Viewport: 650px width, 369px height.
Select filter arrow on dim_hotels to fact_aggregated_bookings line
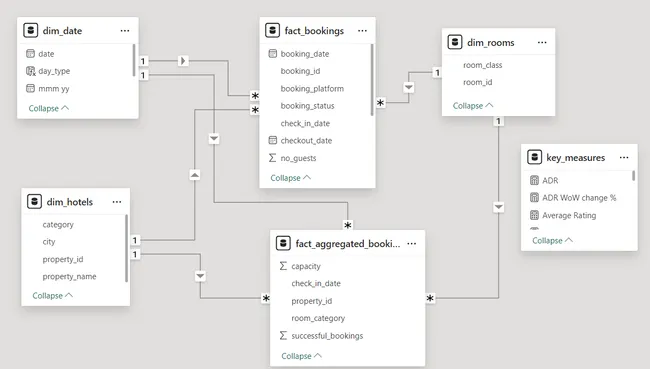[200, 276]
